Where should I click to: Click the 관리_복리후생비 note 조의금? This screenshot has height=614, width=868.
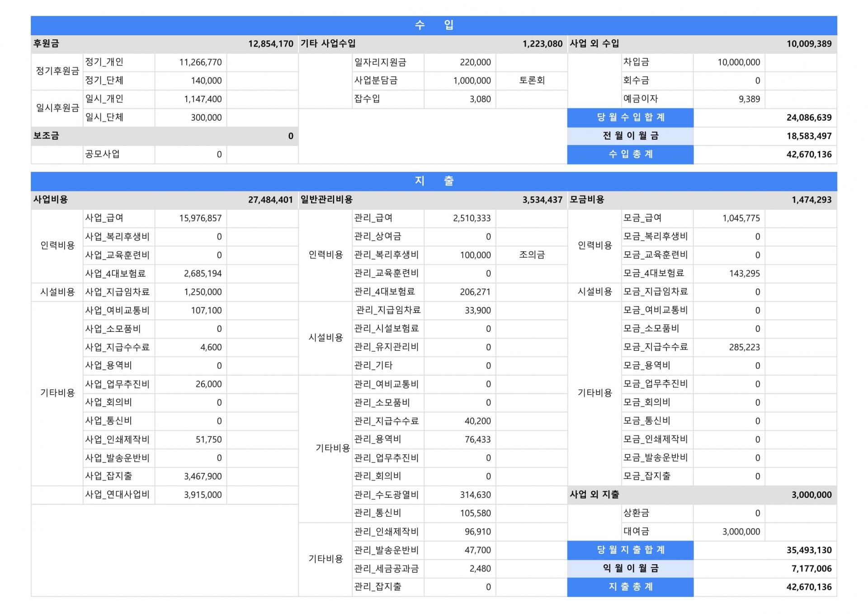coord(532,255)
